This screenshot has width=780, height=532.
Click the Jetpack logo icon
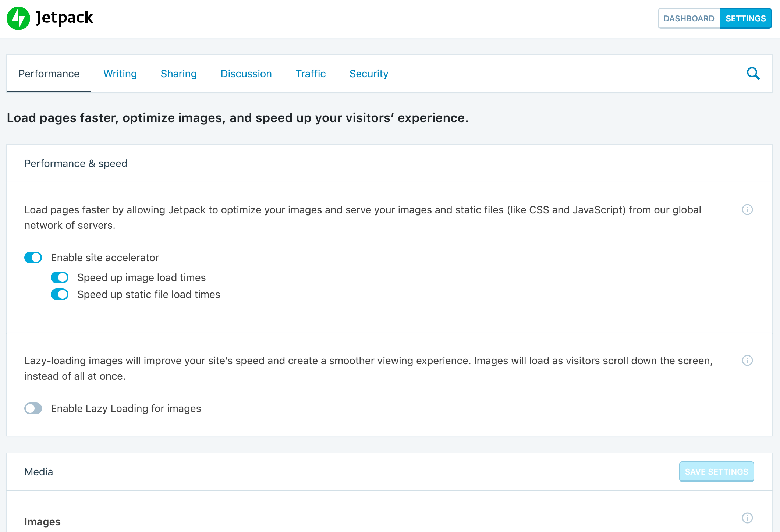pyautogui.click(x=18, y=18)
